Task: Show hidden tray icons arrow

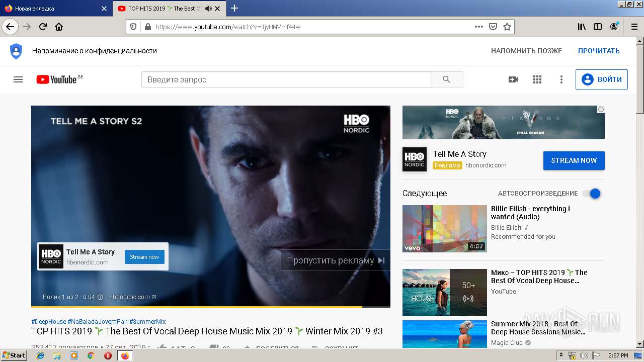Action: click(x=561, y=355)
